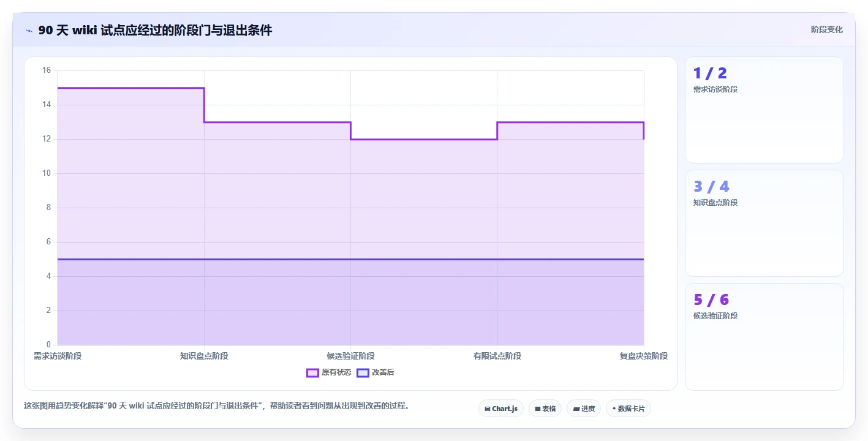Click the 候选验证阶段 x-axis label
The height and width of the screenshot is (441, 868).
350,356
